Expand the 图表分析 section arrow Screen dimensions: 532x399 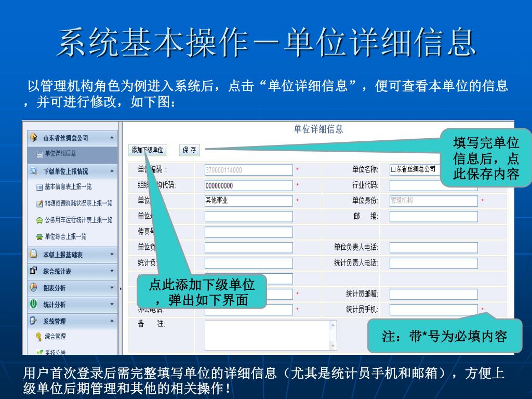pyautogui.click(x=112, y=287)
